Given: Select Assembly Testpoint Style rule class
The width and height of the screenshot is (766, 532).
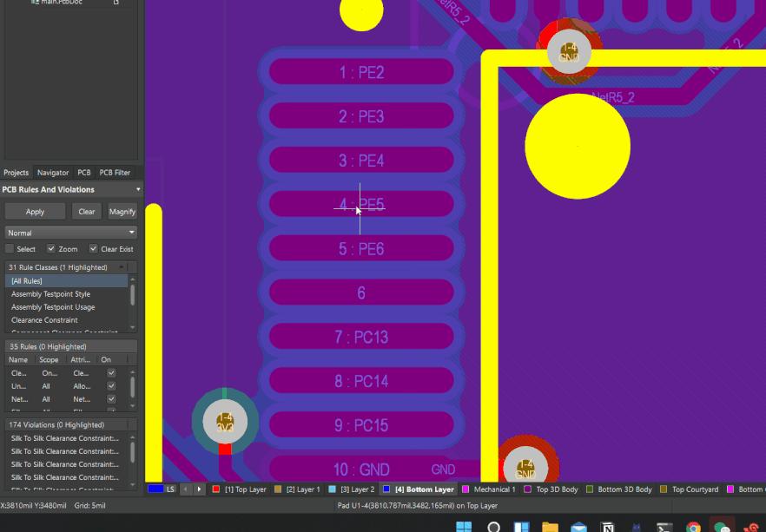Looking at the screenshot, I should tap(66, 294).
